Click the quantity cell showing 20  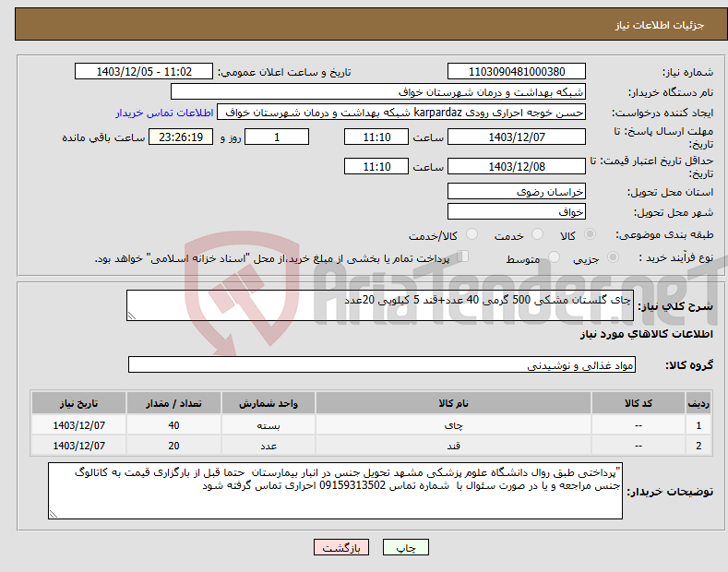[x=173, y=446]
